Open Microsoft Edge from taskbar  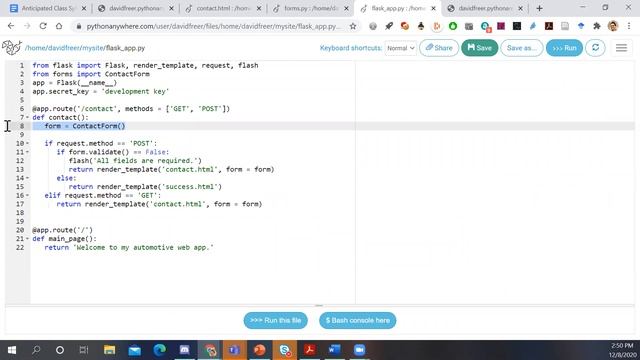(160, 350)
